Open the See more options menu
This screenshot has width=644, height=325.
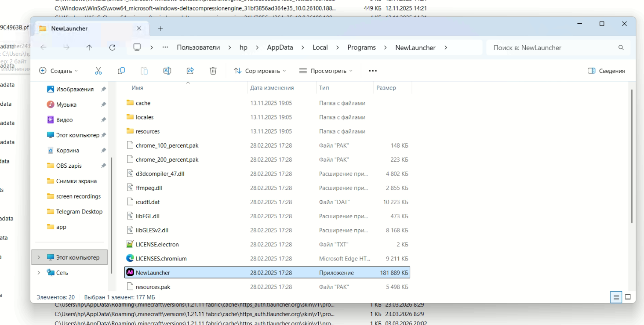(373, 71)
